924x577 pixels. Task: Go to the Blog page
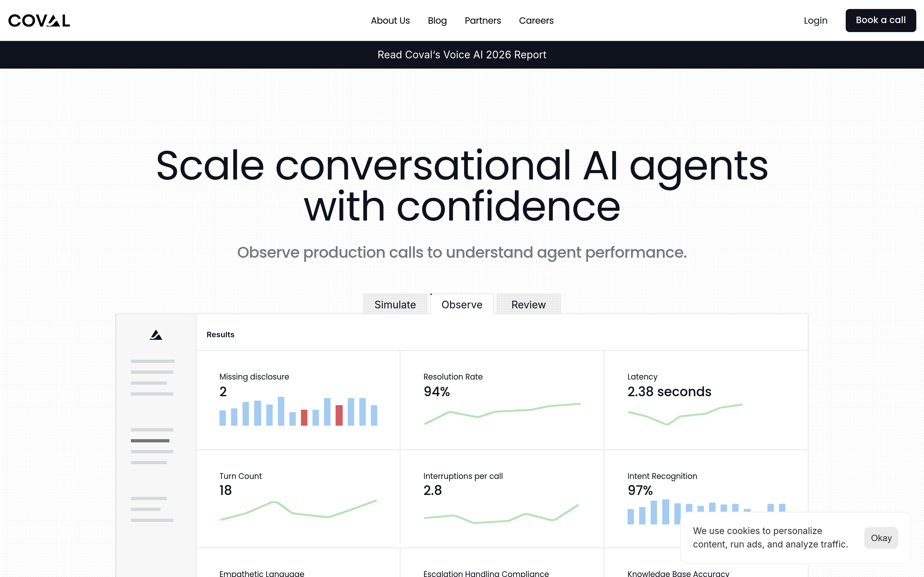pyautogui.click(x=437, y=21)
